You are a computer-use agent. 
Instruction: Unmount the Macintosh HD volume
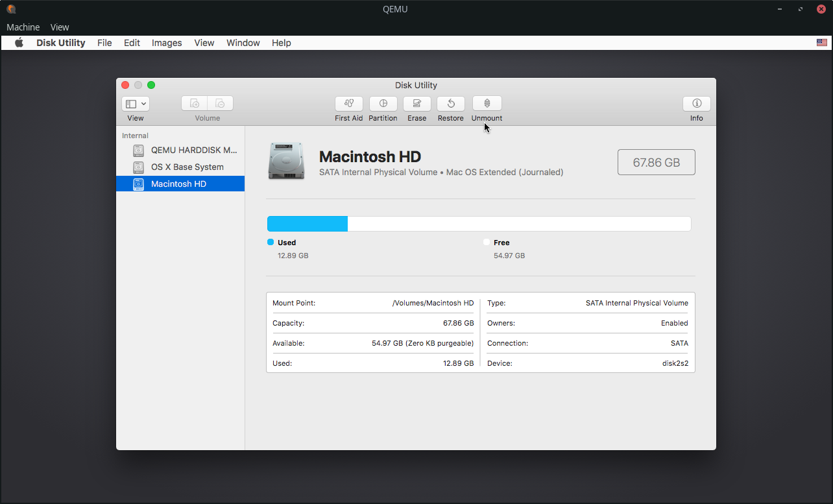(x=487, y=104)
